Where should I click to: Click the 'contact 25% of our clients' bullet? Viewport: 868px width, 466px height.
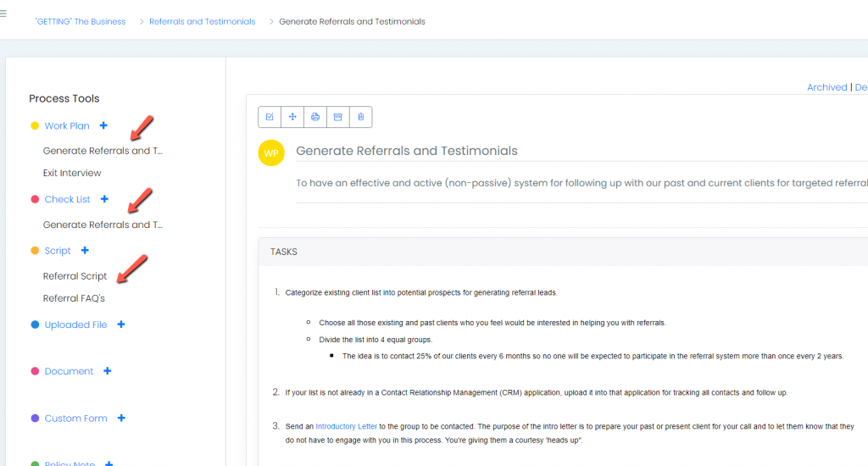pyautogui.click(x=593, y=356)
